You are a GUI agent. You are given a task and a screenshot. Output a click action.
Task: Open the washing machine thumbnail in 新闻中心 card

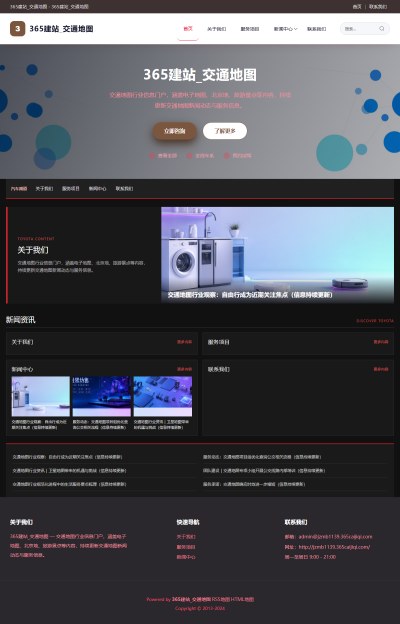pos(41,396)
